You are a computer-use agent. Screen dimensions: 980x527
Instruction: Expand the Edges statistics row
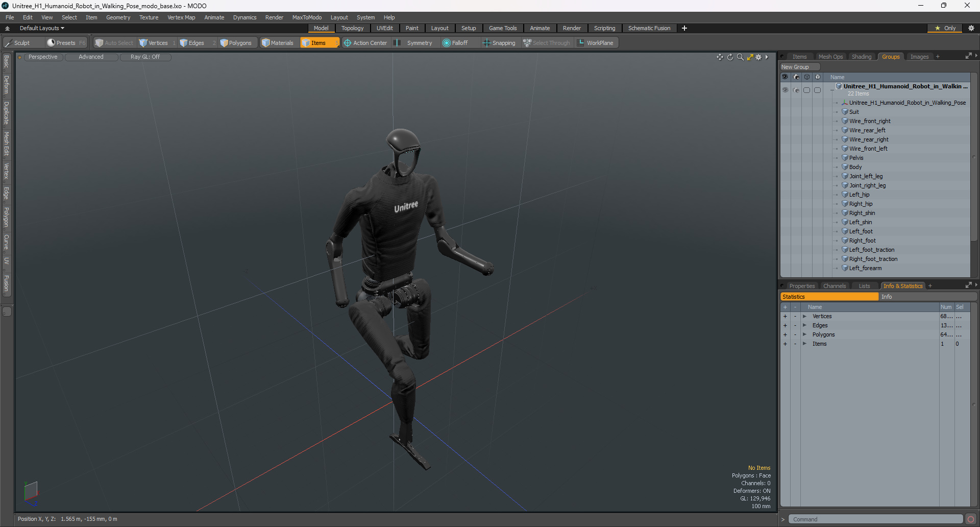click(x=804, y=326)
